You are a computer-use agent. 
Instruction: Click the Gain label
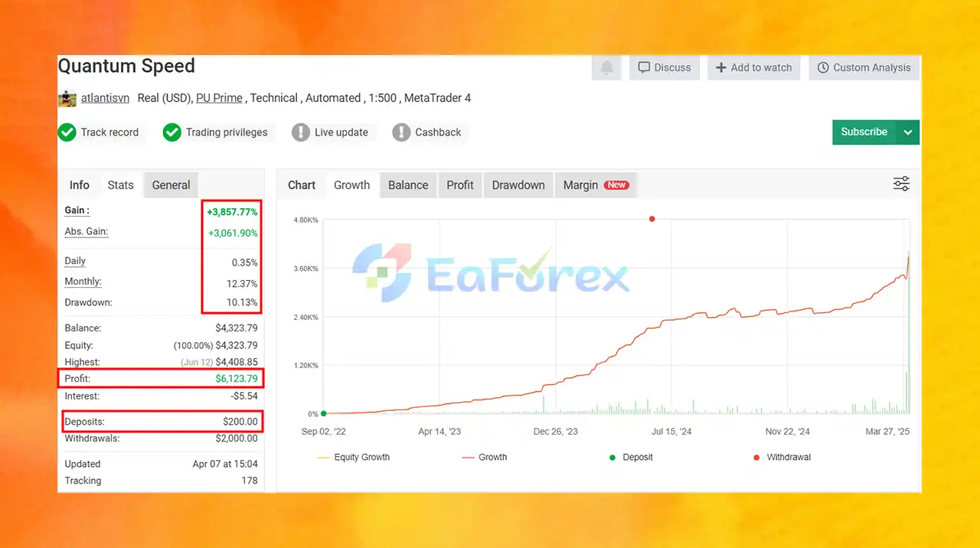click(x=77, y=210)
